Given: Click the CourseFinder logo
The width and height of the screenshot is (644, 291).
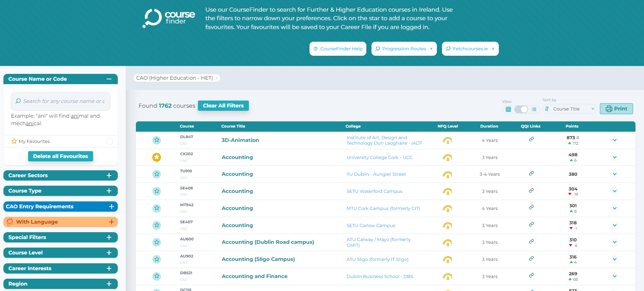Looking at the screenshot, I should pyautogui.click(x=169, y=18).
